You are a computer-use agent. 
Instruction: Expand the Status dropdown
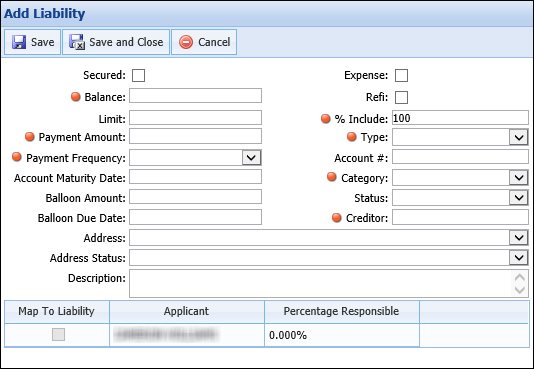click(x=519, y=198)
